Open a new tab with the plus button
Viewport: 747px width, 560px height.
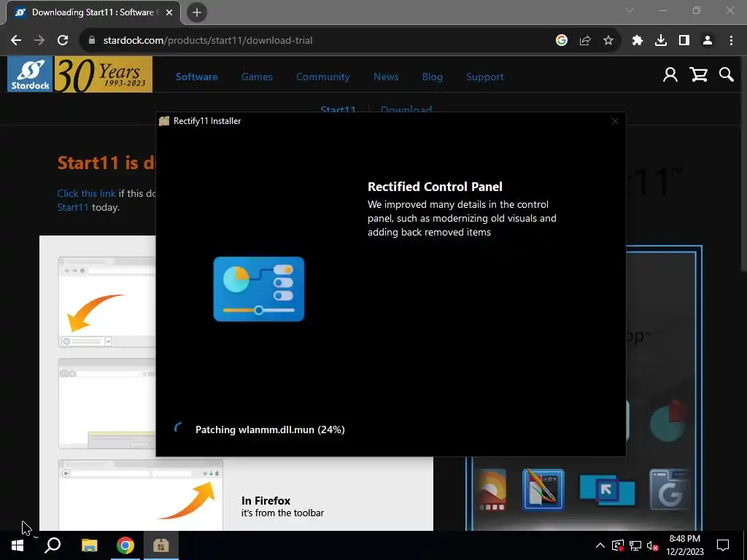197,12
